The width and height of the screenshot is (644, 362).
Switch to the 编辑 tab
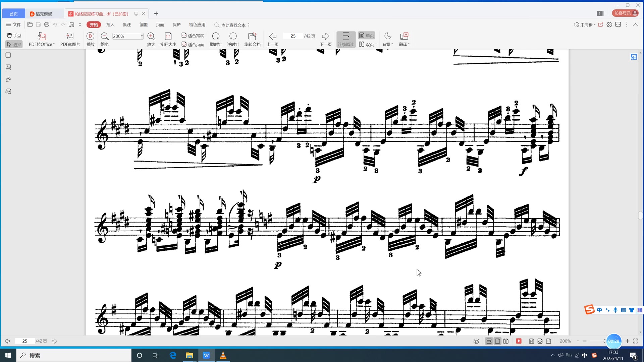pyautogui.click(x=144, y=25)
